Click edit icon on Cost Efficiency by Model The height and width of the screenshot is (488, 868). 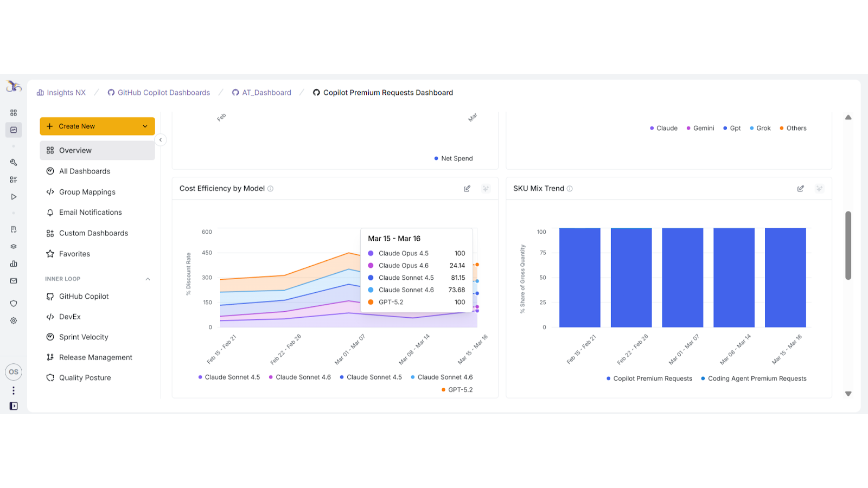467,189
